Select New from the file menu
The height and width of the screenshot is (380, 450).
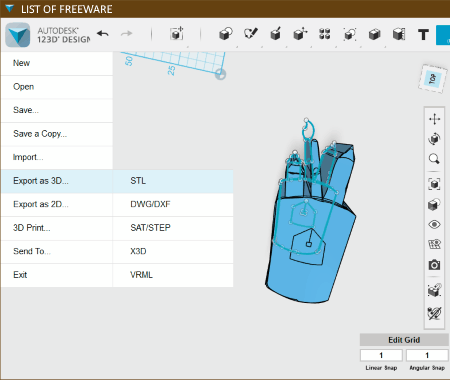(x=57, y=63)
